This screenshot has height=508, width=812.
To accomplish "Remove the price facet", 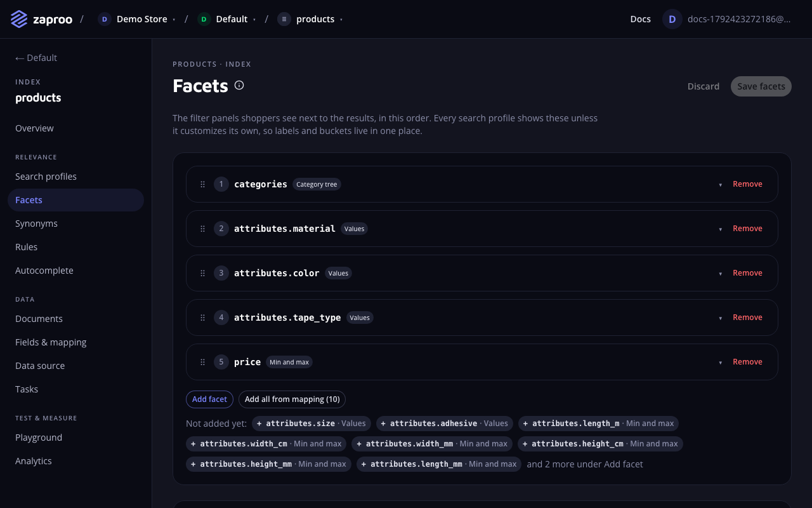I will pos(747,362).
